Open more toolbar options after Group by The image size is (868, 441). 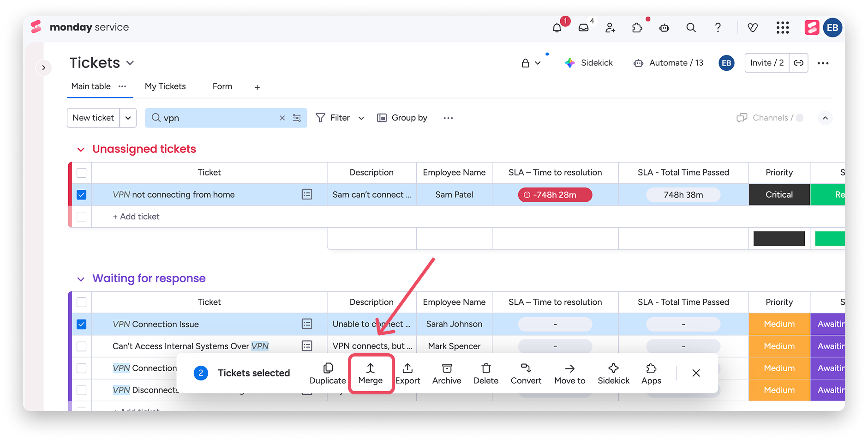tap(448, 118)
